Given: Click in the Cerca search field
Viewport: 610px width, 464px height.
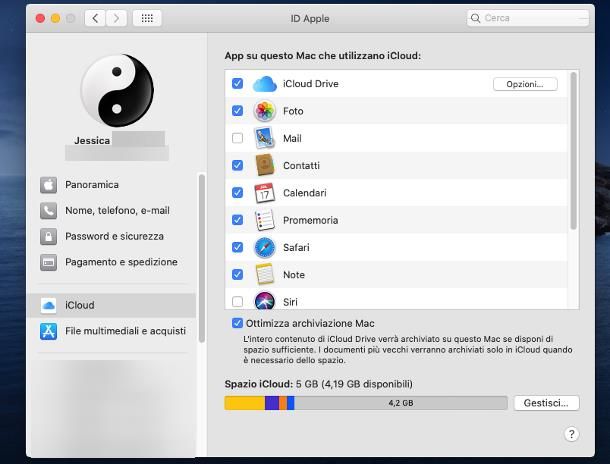Looking at the screenshot, I should point(528,18).
